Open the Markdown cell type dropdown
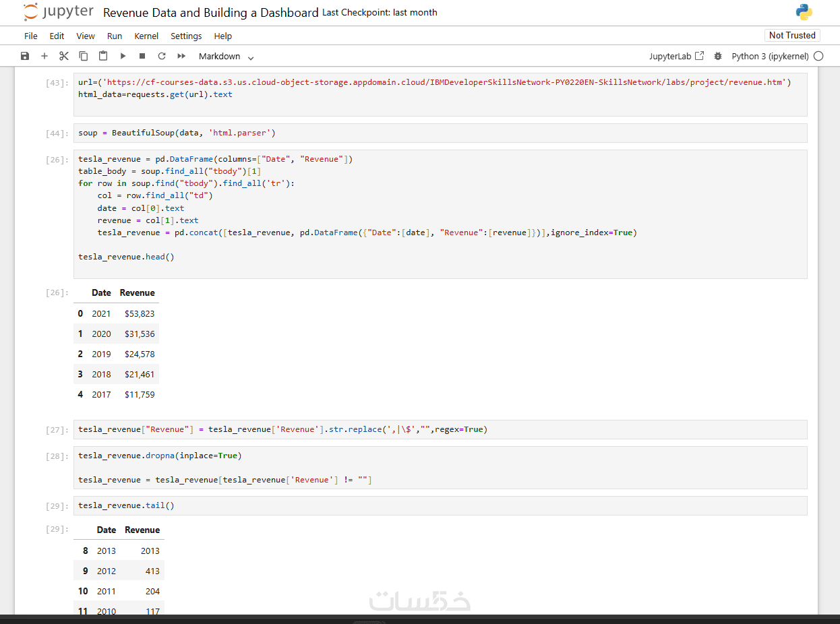The image size is (840, 624). pyautogui.click(x=227, y=57)
